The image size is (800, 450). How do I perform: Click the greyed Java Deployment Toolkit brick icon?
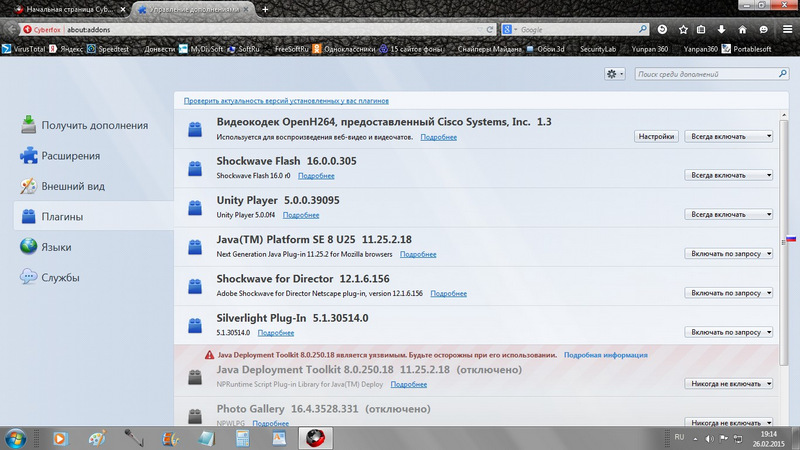(x=195, y=377)
